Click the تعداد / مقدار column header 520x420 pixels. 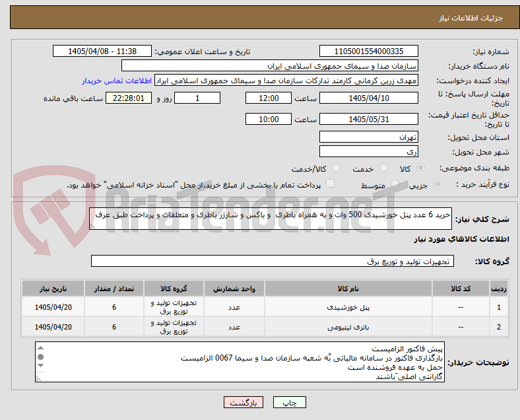pos(114,289)
